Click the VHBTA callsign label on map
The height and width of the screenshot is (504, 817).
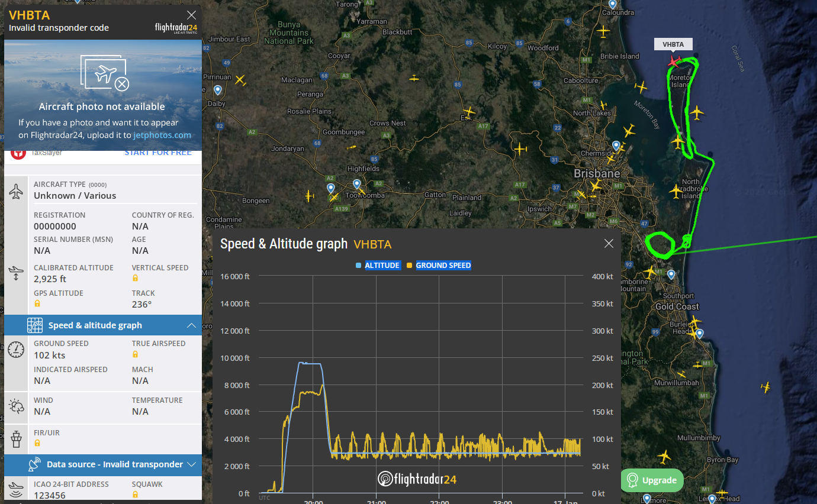coord(673,44)
